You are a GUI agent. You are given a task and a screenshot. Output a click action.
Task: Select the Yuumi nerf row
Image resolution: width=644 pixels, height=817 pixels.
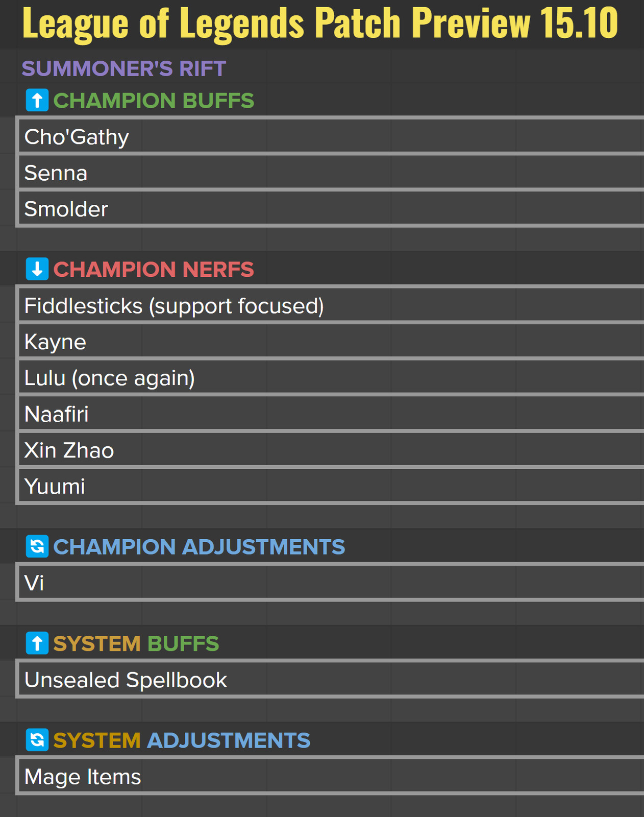(x=55, y=486)
